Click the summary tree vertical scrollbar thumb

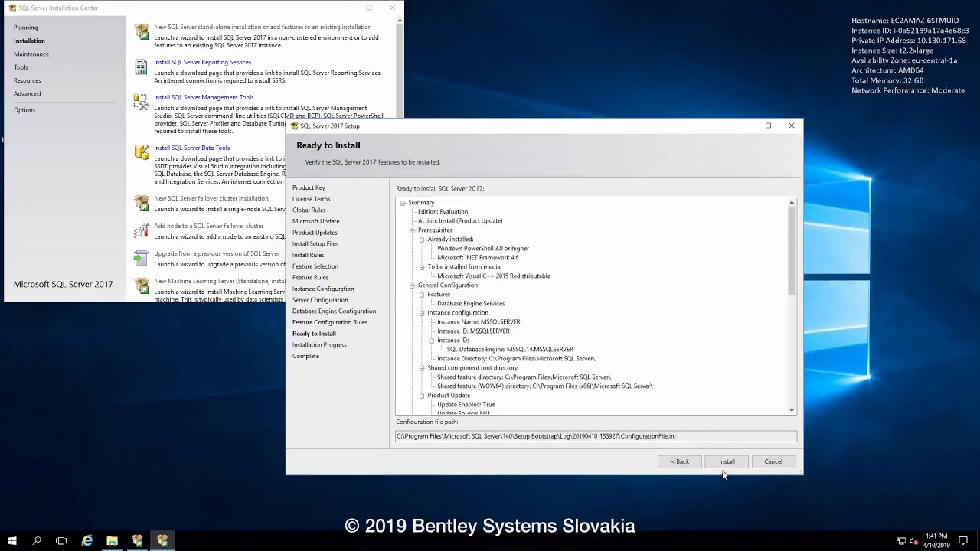(x=792, y=251)
